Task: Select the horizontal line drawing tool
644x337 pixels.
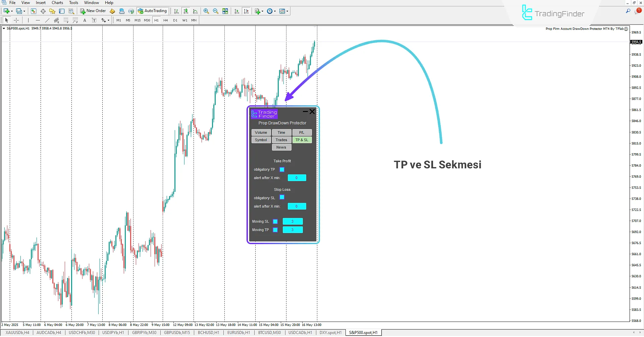Action: point(38,20)
